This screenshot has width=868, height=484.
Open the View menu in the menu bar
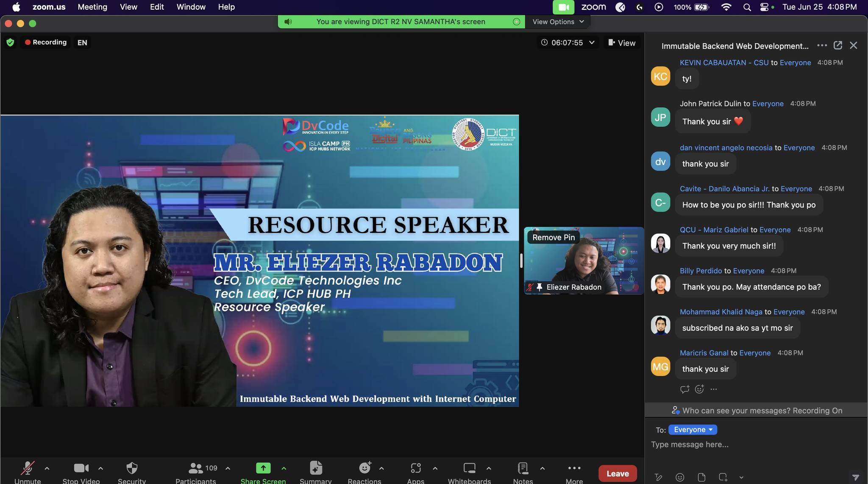coord(128,7)
